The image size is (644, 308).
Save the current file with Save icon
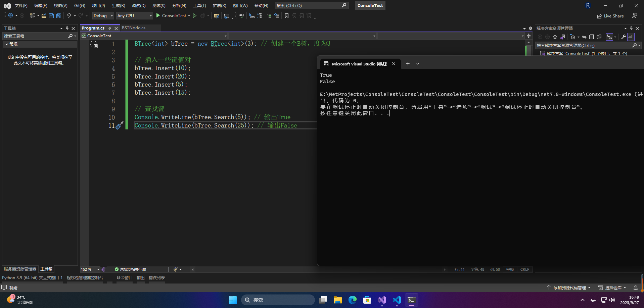[x=51, y=16]
